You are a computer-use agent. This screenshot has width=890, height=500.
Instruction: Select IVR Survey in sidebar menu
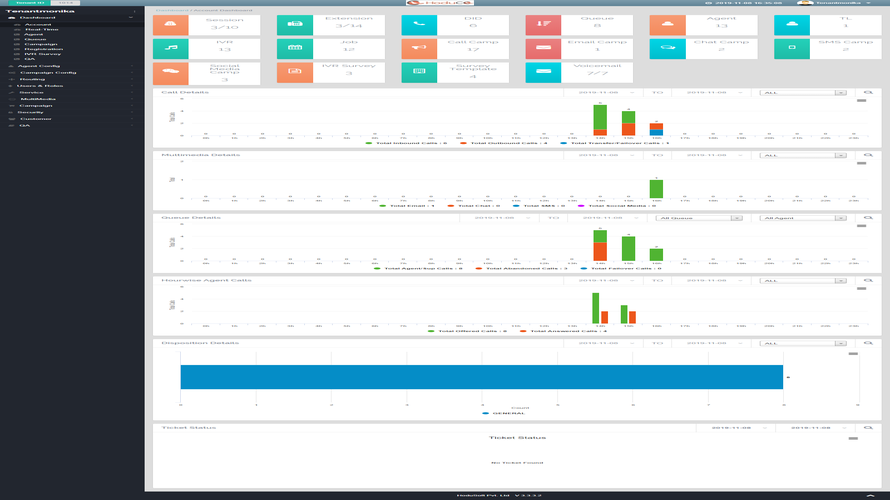click(x=42, y=54)
